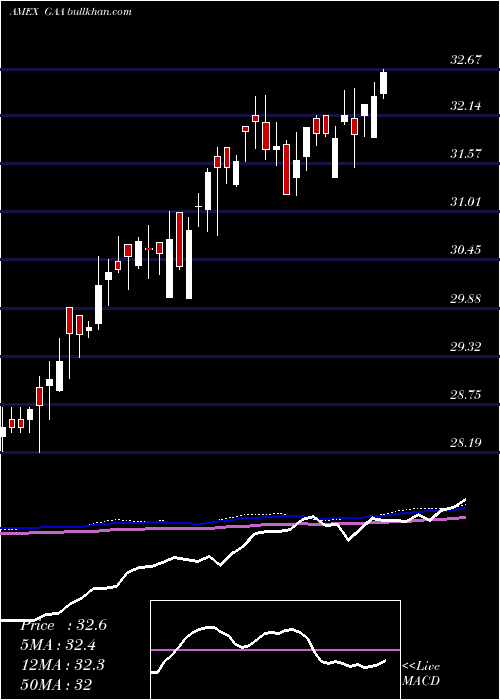This screenshot has width=500, height=700.
Task: Click the last white candlestick near 32.67
Action: [383, 83]
